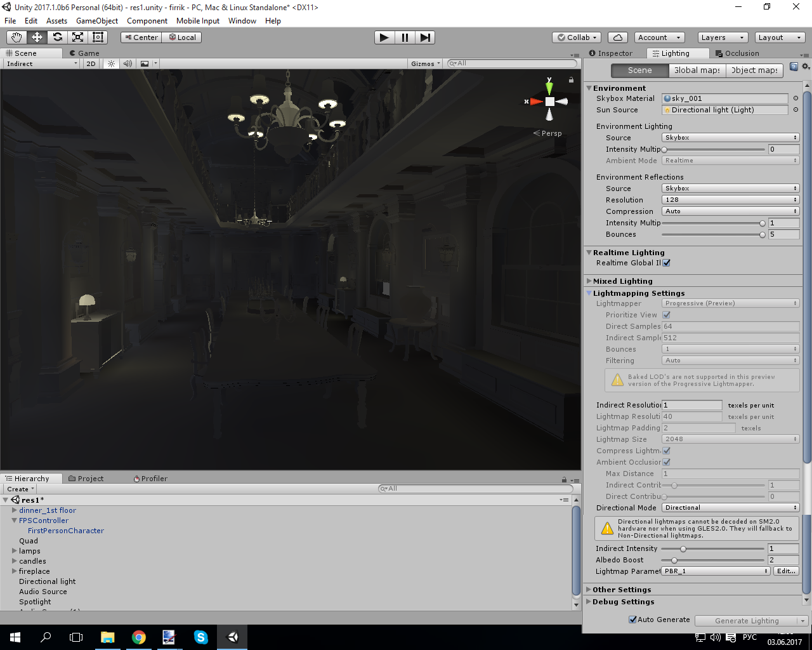The height and width of the screenshot is (650, 812).
Task: Select Object maps lighting tab button
Action: [754, 70]
